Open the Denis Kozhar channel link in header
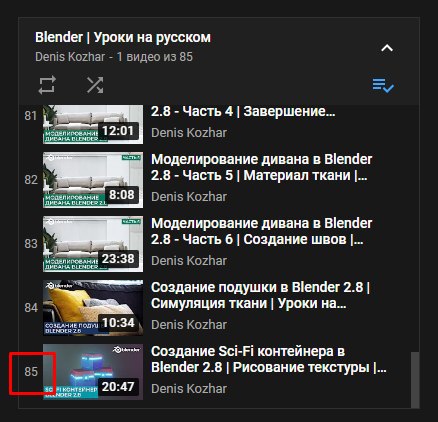The image size is (438, 422). (70, 57)
